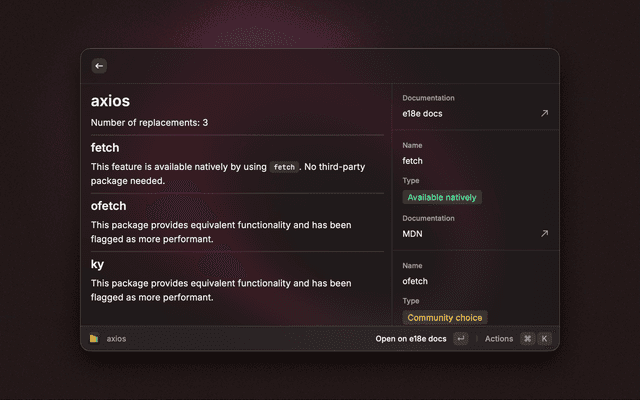Select the axios heading
640x400 pixels.
[x=110, y=101]
